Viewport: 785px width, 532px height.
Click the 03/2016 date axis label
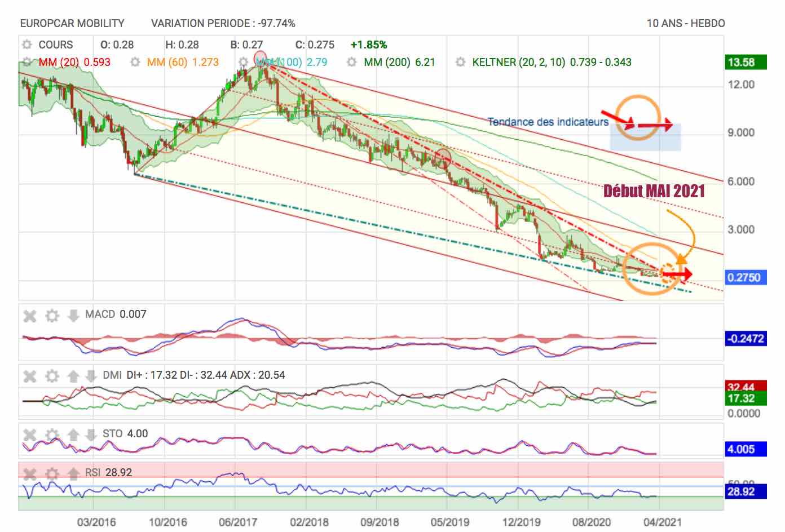point(96,522)
